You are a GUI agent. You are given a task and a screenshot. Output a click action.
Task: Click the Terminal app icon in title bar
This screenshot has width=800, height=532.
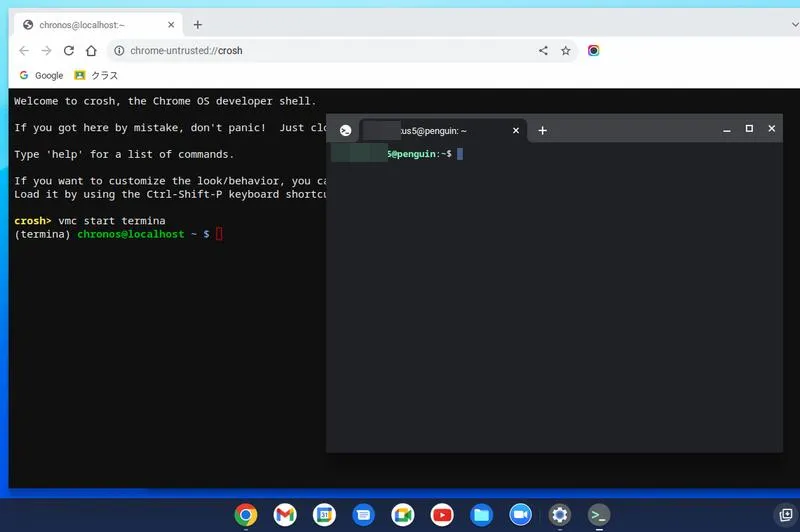pyautogui.click(x=345, y=131)
